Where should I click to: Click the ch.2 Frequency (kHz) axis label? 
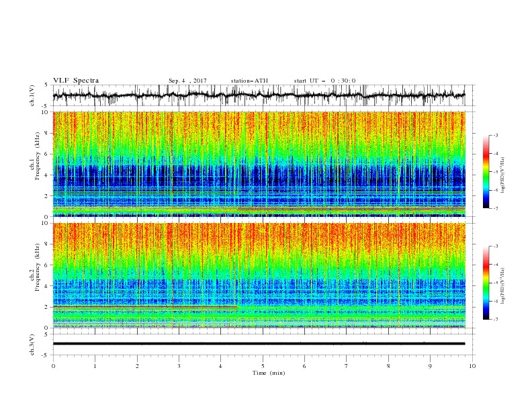tap(35, 267)
